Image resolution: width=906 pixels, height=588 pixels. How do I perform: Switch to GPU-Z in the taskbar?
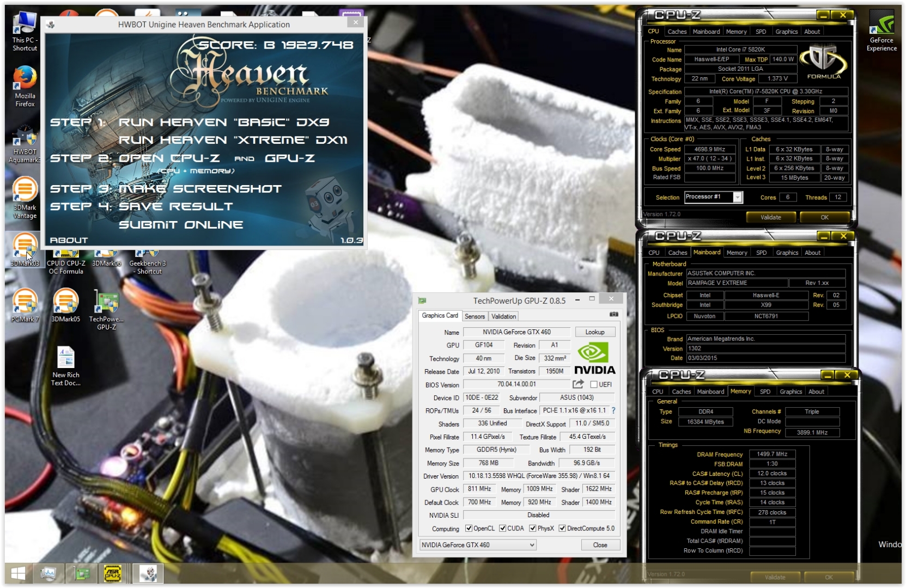[x=82, y=573]
